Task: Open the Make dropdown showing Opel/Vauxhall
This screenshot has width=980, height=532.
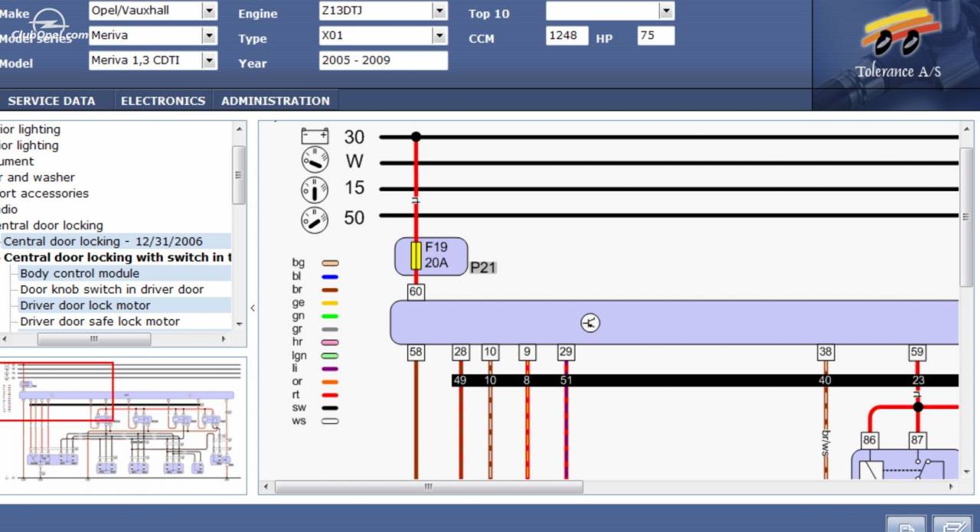Action: [x=209, y=11]
